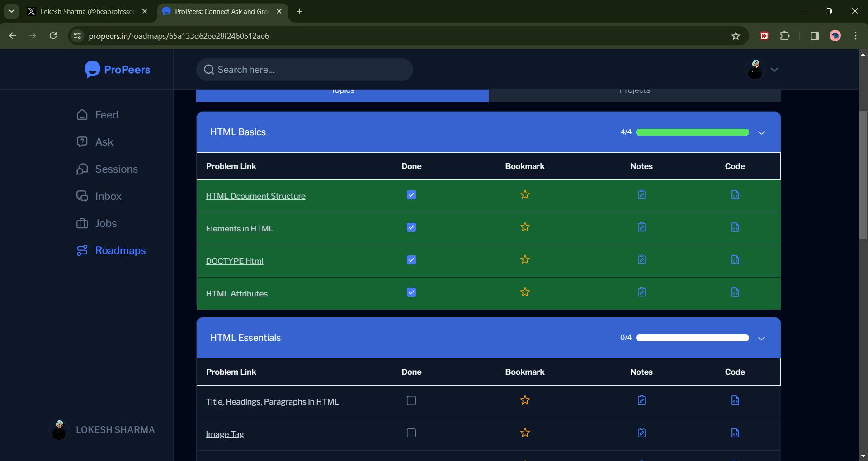Open code for DOCTYPE Html

(735, 260)
